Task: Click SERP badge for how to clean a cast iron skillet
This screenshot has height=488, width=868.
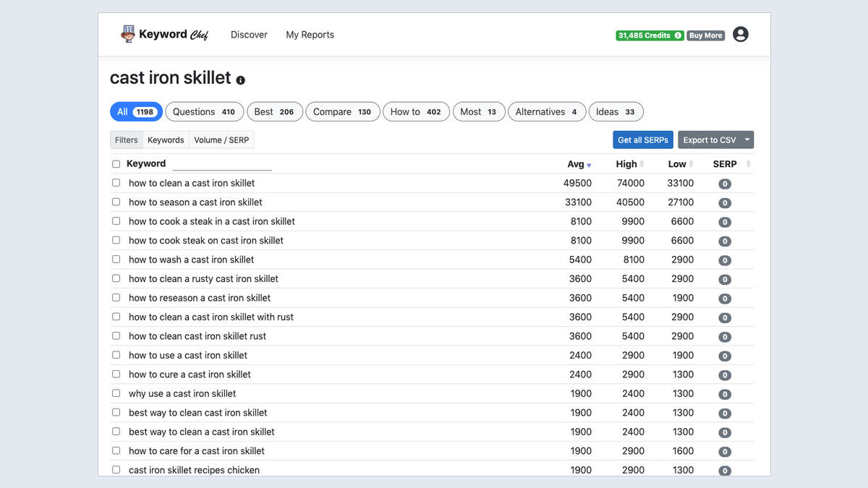Action: [725, 184]
